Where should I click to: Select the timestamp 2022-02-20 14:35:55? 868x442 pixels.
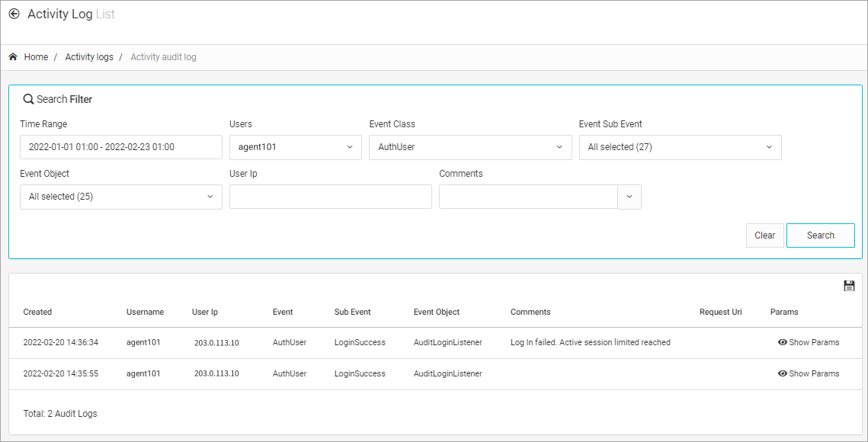point(61,373)
